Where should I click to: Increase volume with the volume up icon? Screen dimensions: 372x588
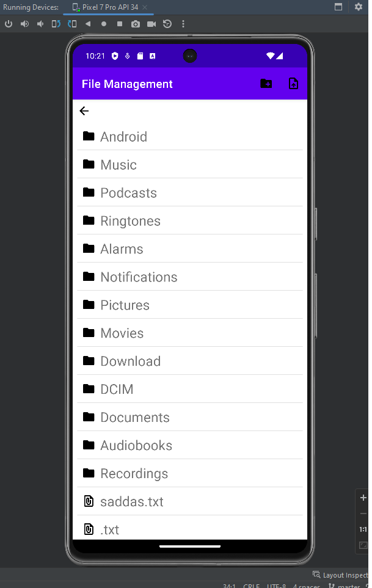coord(24,24)
